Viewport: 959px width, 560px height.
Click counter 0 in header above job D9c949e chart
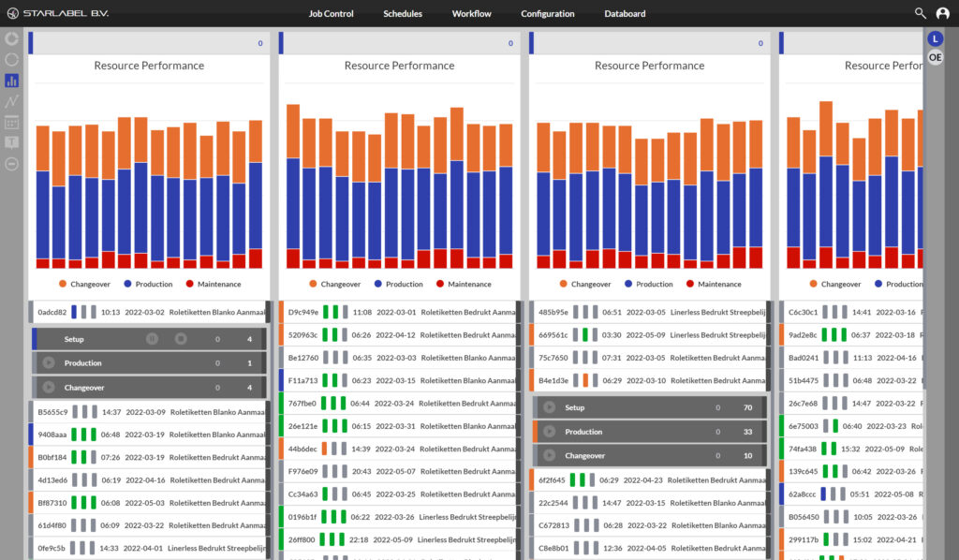(510, 43)
